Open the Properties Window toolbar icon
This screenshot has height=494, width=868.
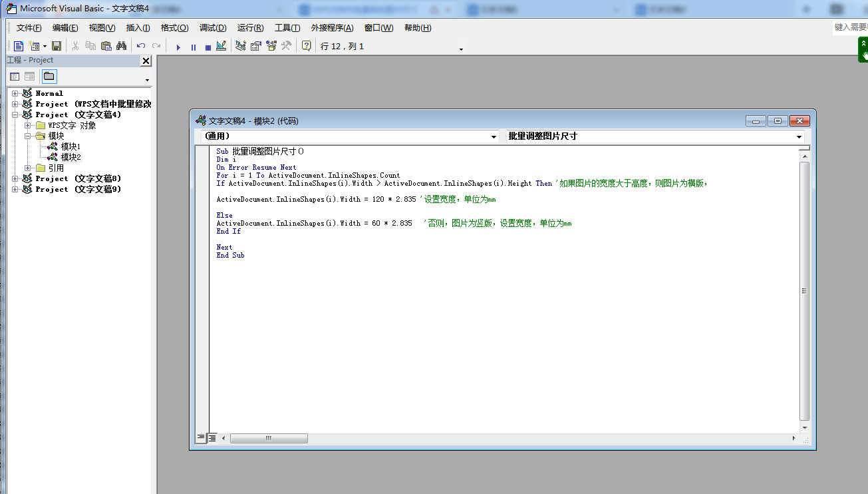coord(256,46)
